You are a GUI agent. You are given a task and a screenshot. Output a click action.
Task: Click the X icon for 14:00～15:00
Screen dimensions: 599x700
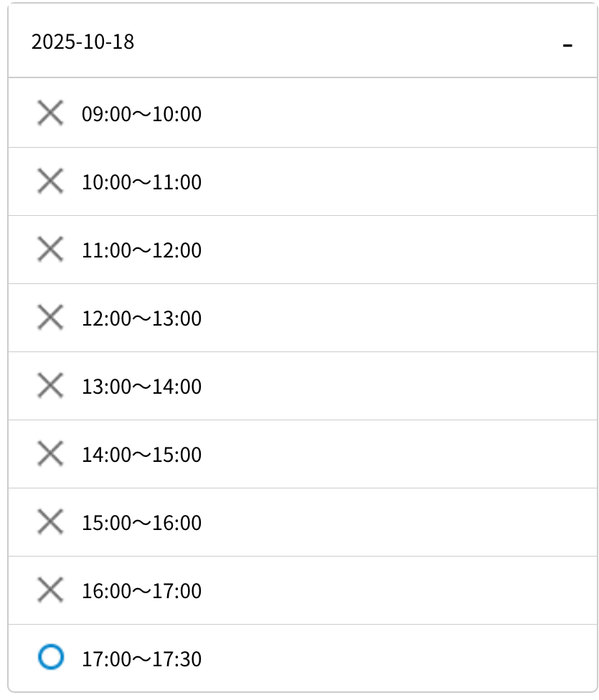click(50, 454)
